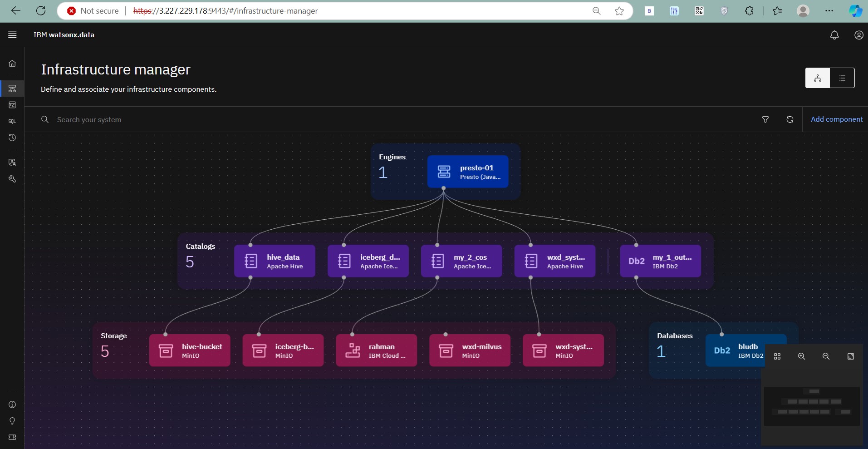Open notifications bell
This screenshot has height=449, width=868.
click(834, 35)
